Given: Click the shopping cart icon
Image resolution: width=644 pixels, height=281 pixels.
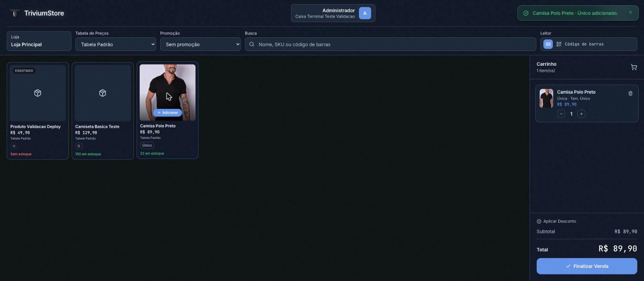Looking at the screenshot, I should coord(634,67).
